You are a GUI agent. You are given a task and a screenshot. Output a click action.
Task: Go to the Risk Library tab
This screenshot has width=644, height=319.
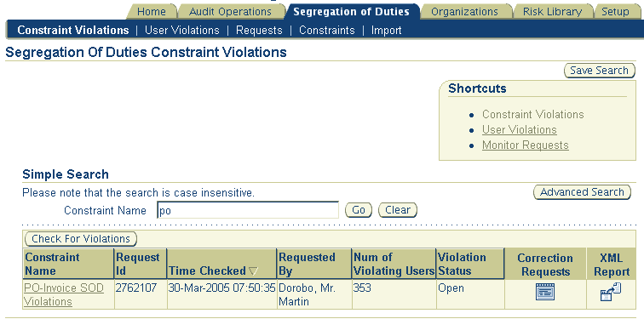click(x=552, y=12)
